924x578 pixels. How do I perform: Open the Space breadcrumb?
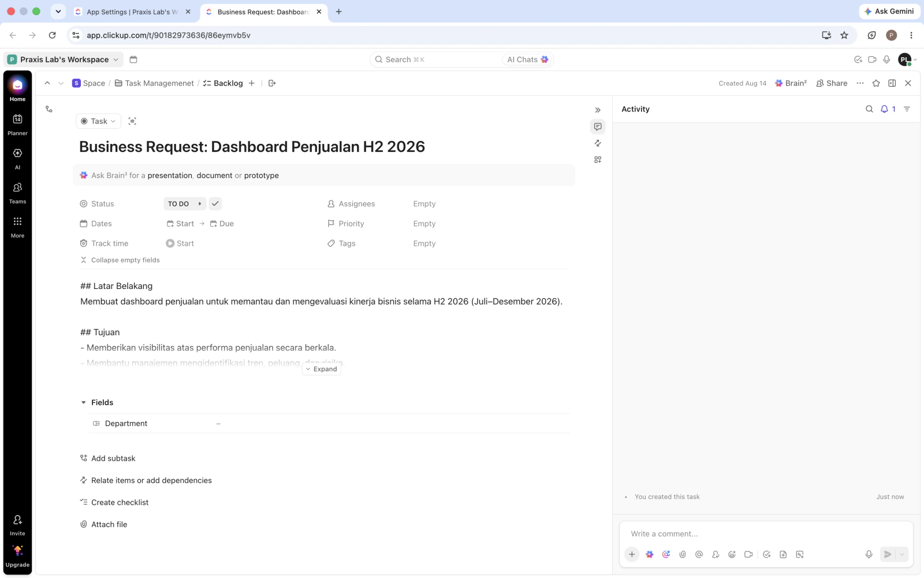click(x=88, y=83)
